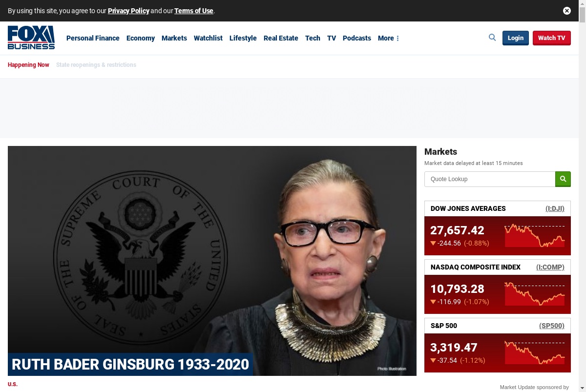Start streaming with Watch TV button

pyautogui.click(x=552, y=38)
